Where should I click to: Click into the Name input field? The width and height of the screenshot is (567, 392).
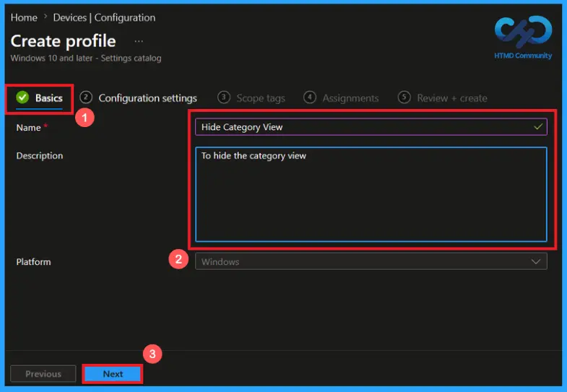pyautogui.click(x=371, y=127)
